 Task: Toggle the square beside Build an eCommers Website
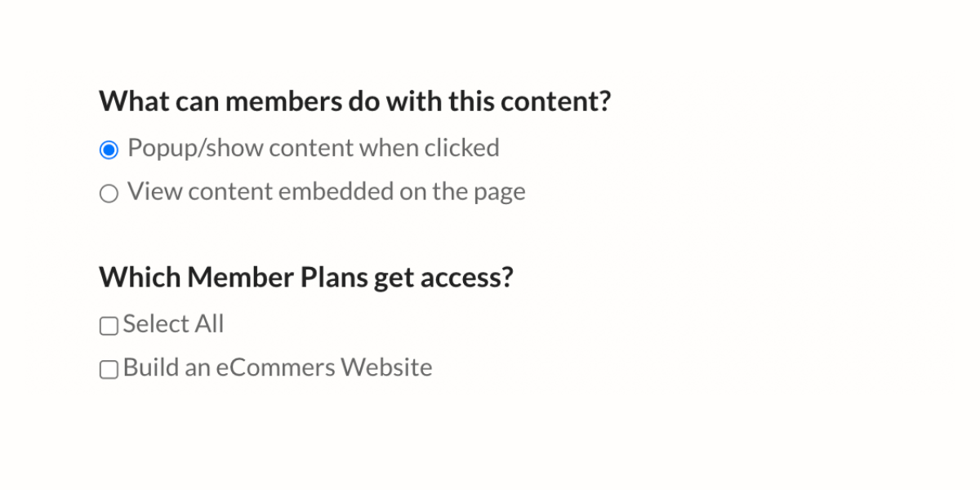109,371
